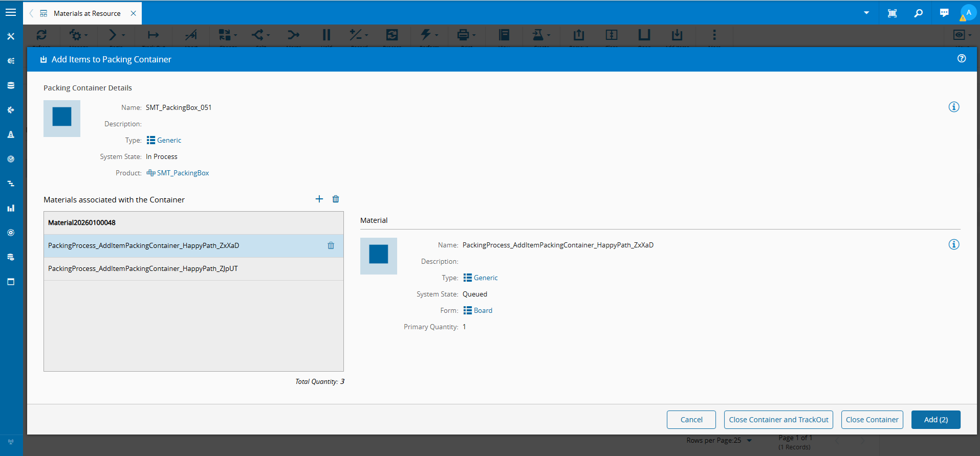Go back using the tab's left chevron
This screenshot has height=456, width=980.
point(31,13)
